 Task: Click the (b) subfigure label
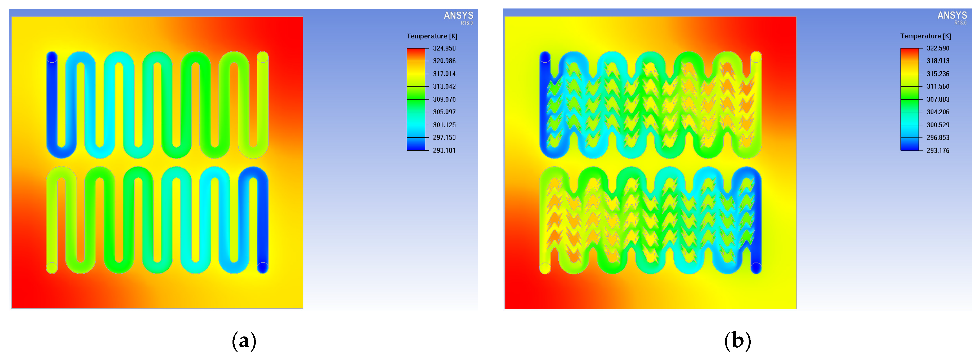(x=737, y=340)
